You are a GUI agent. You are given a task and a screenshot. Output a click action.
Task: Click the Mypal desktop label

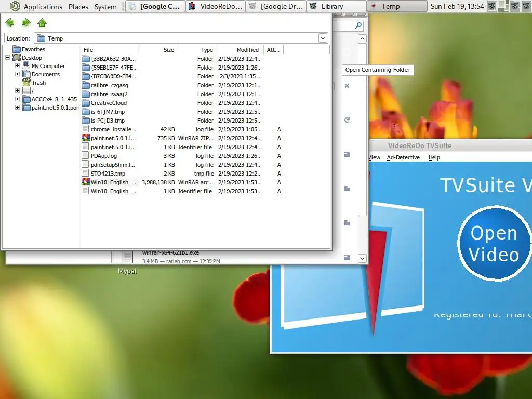click(127, 271)
